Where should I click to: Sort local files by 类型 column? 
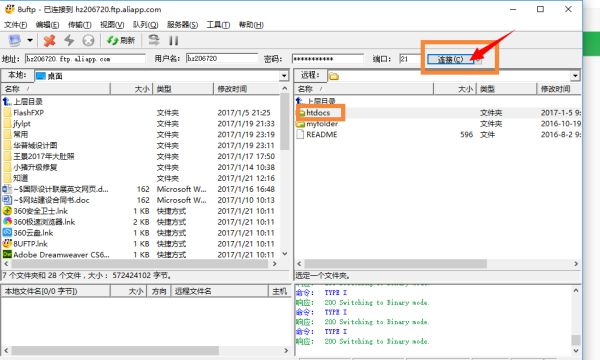coord(183,89)
